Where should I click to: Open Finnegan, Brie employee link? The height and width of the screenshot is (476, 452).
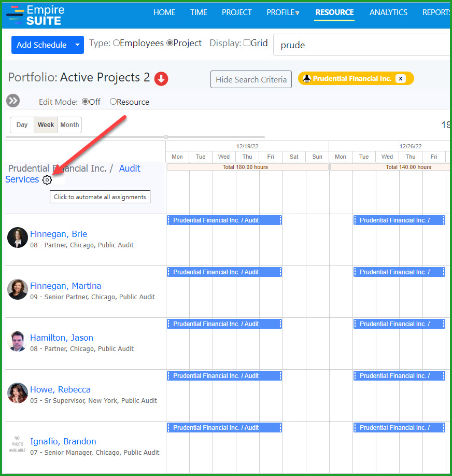59,234
